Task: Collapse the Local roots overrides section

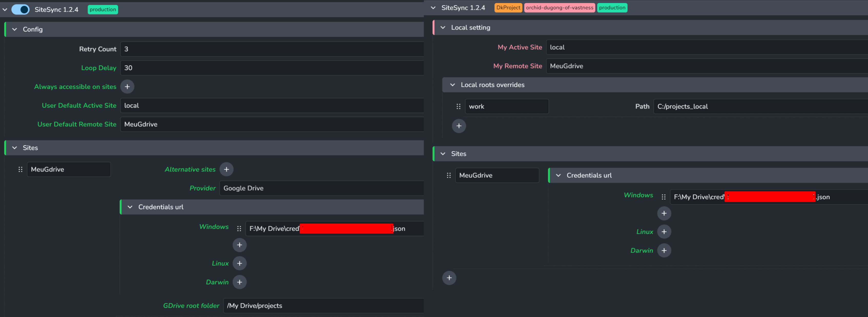Action: tap(452, 85)
